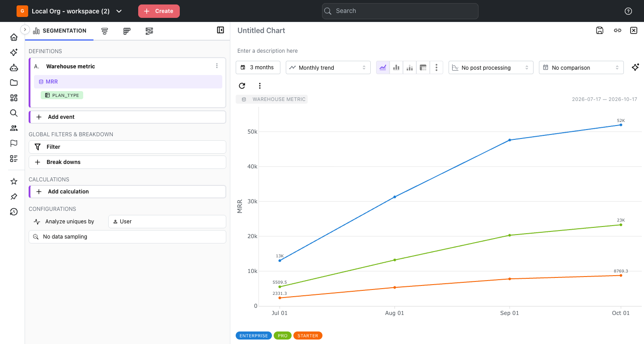Switch to the funnel analysis tab
The image size is (644, 344).
coord(105,31)
